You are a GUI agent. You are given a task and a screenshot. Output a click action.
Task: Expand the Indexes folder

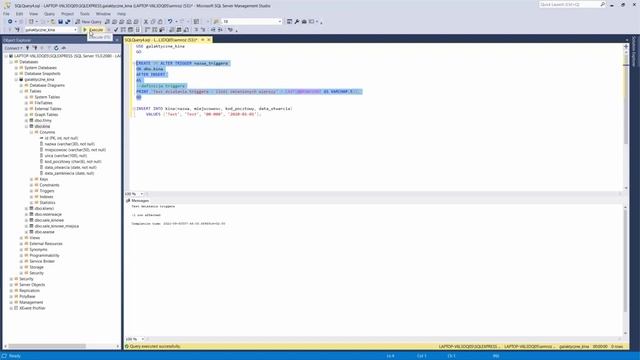tap(31, 197)
